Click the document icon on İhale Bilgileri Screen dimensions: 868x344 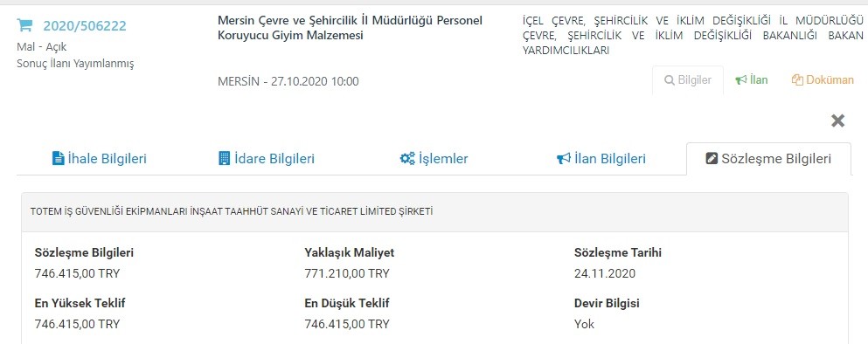pyautogui.click(x=58, y=159)
